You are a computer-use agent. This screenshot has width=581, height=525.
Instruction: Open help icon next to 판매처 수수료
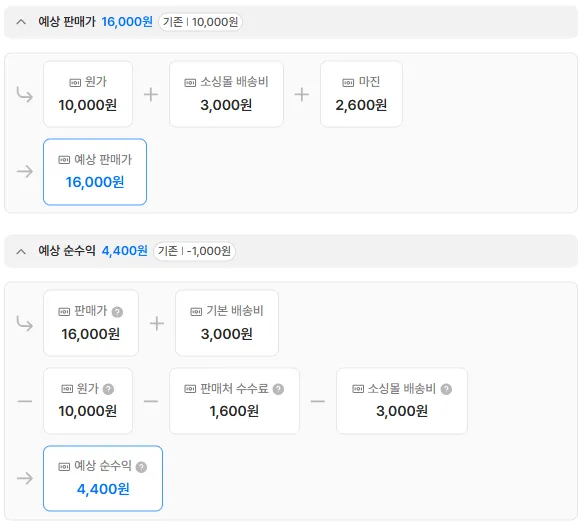click(278, 389)
